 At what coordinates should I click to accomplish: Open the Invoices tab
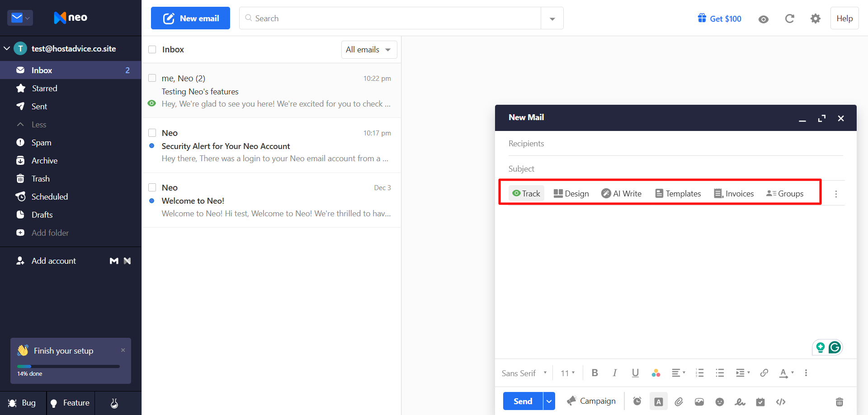pyautogui.click(x=734, y=193)
